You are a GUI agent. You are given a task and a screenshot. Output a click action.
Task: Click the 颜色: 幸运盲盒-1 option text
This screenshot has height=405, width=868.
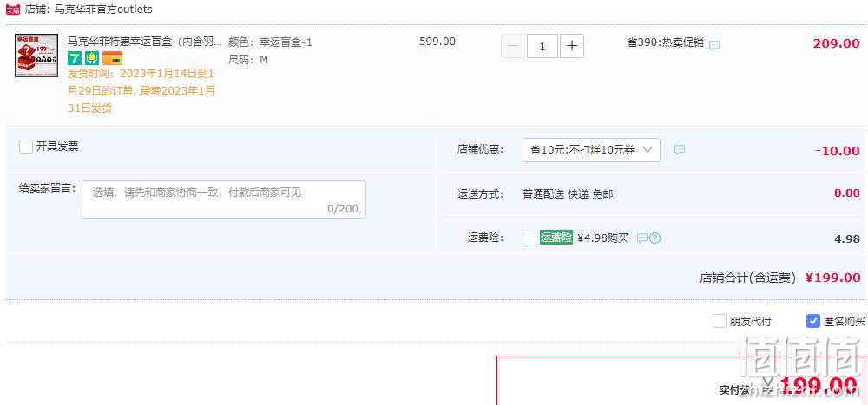(270, 42)
